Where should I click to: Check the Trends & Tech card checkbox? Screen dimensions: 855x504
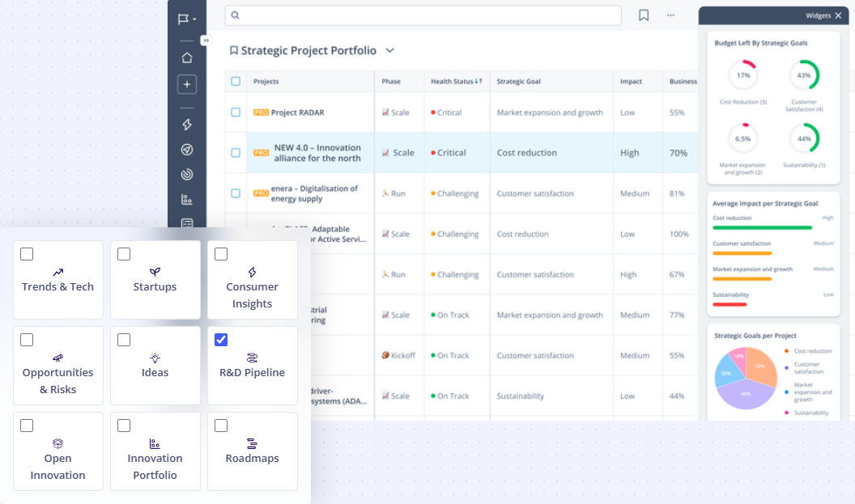point(27,254)
